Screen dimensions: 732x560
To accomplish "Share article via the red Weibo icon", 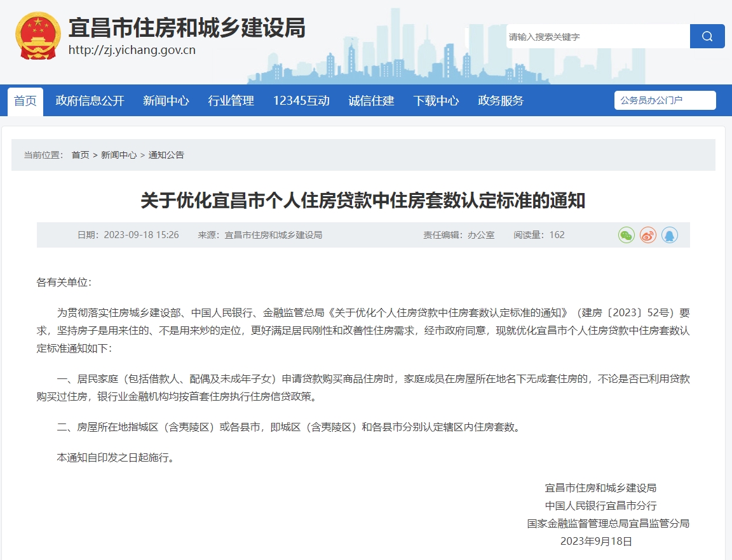I will coord(648,235).
